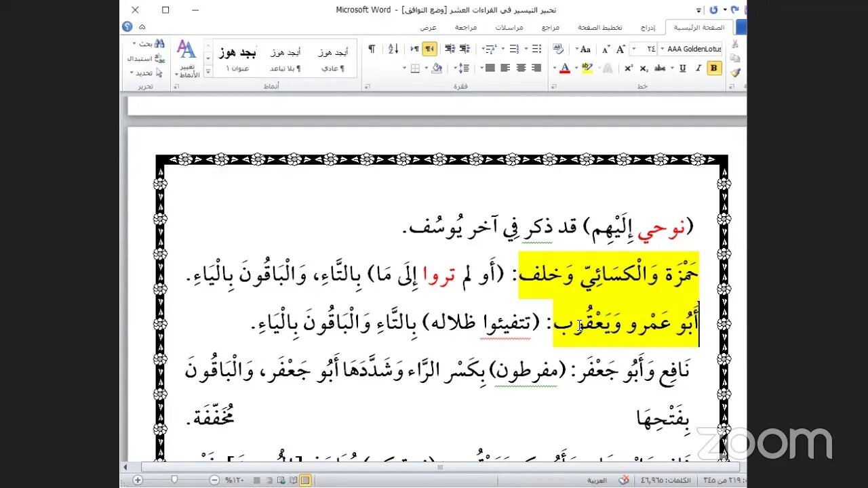Open line spacing options
Image resolution: width=868 pixels, height=488 pixels.
point(463,68)
